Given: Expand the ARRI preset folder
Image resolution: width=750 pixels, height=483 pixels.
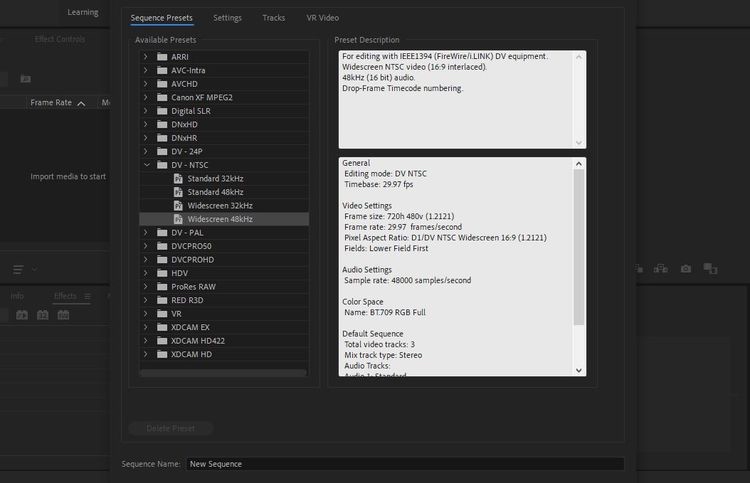Looking at the screenshot, I should click(146, 57).
